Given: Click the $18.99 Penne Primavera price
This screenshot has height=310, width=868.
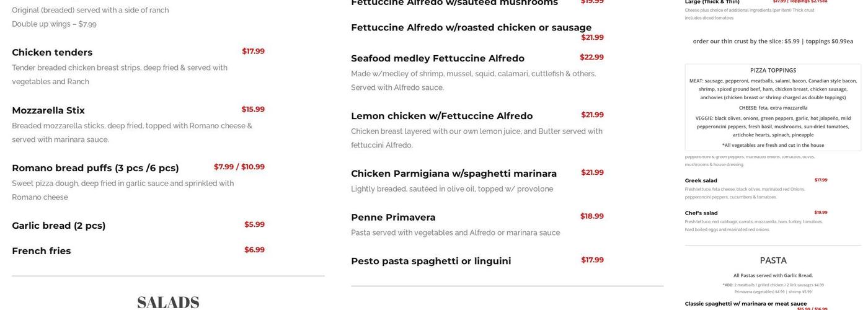Looking at the screenshot, I should [x=591, y=216].
